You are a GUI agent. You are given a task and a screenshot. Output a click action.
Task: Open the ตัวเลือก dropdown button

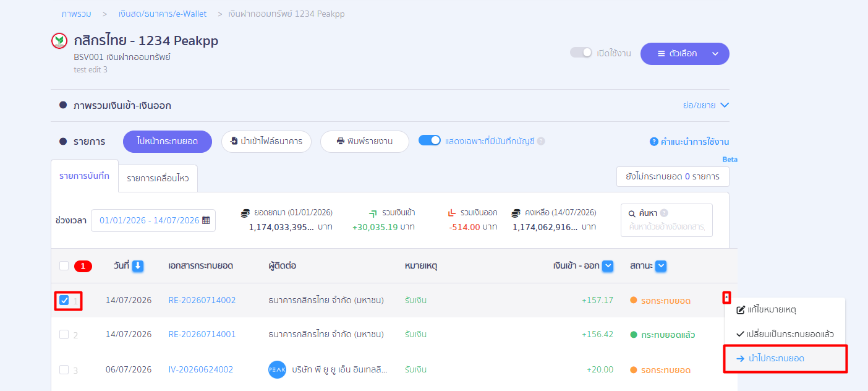click(685, 53)
